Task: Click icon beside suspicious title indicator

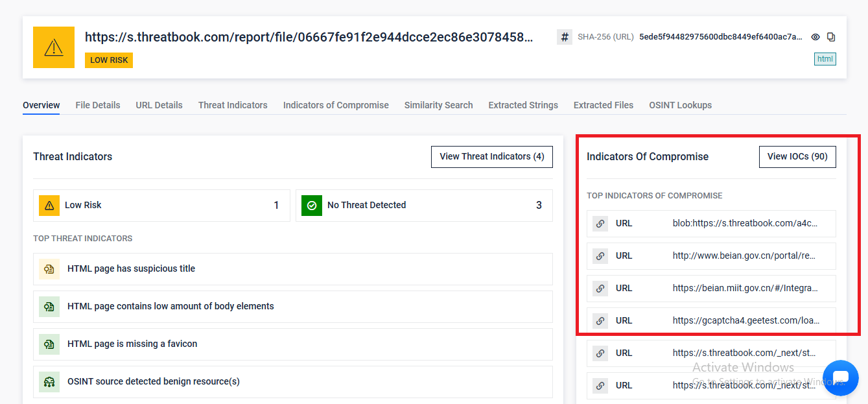Action: 49,269
